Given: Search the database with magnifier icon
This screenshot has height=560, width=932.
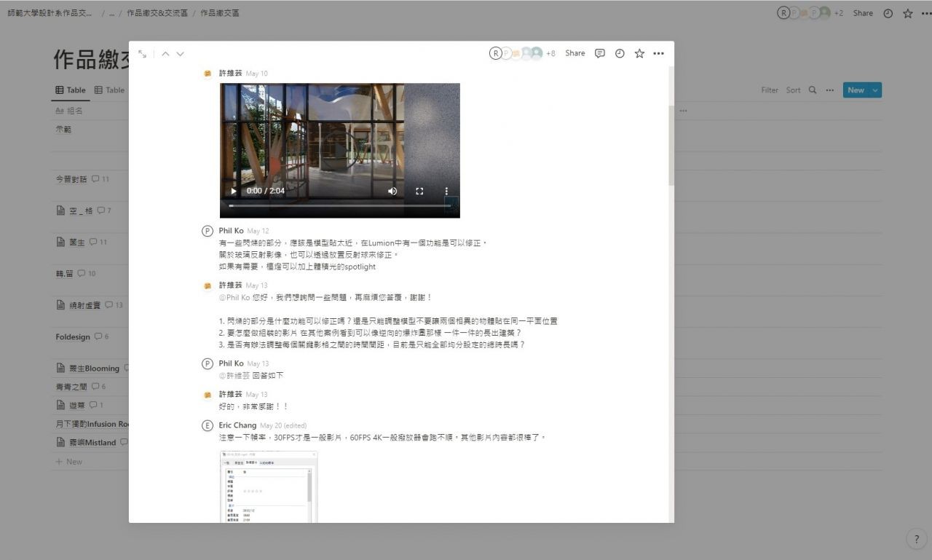Looking at the screenshot, I should 813,90.
